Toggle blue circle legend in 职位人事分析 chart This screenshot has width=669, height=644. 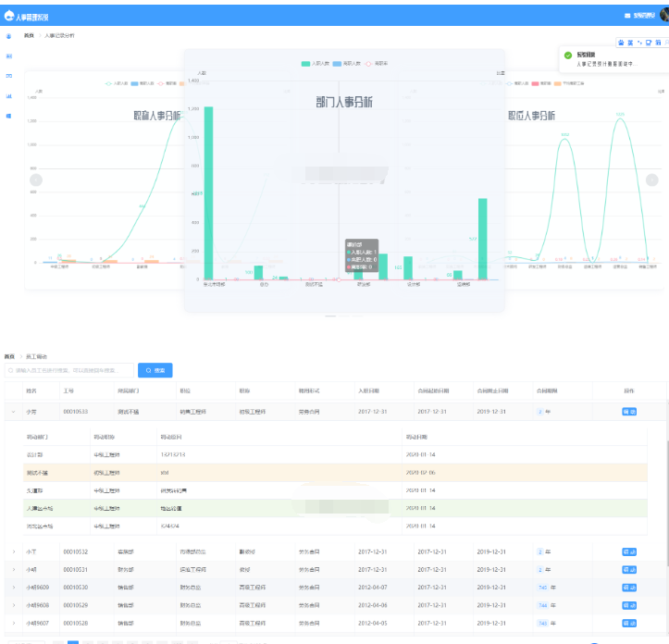click(517, 83)
